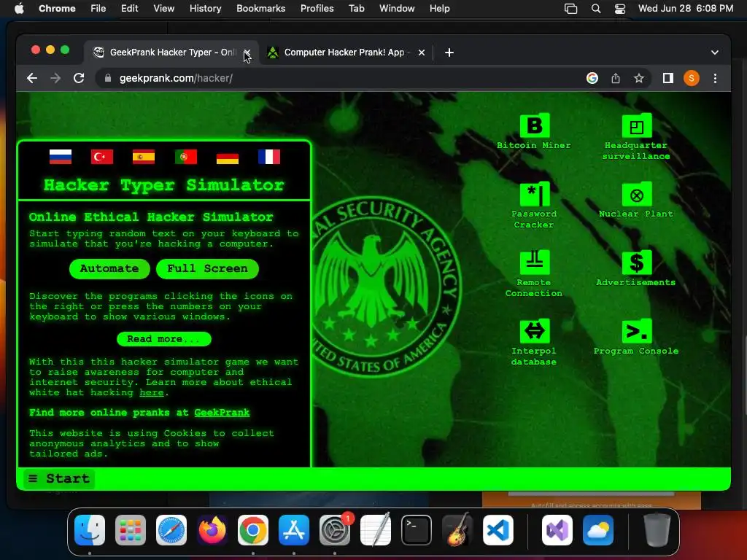Select the Spanish flag language
747x560 pixels.
tap(144, 157)
